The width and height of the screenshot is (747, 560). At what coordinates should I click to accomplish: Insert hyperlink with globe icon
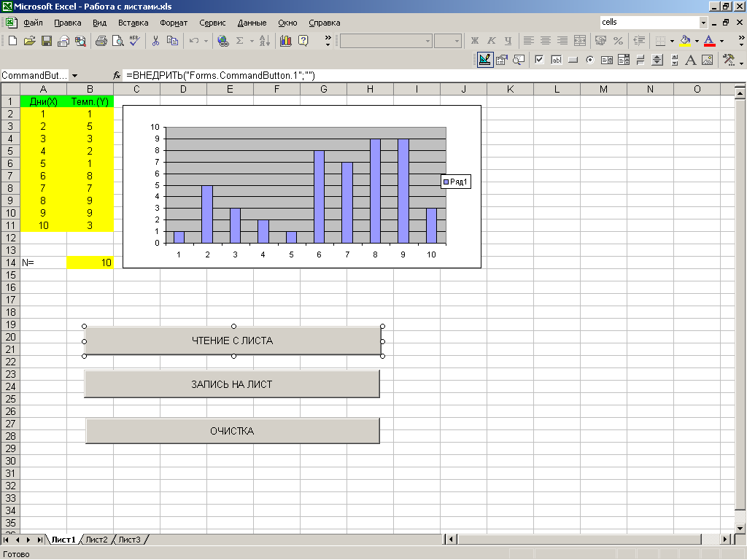pos(222,41)
